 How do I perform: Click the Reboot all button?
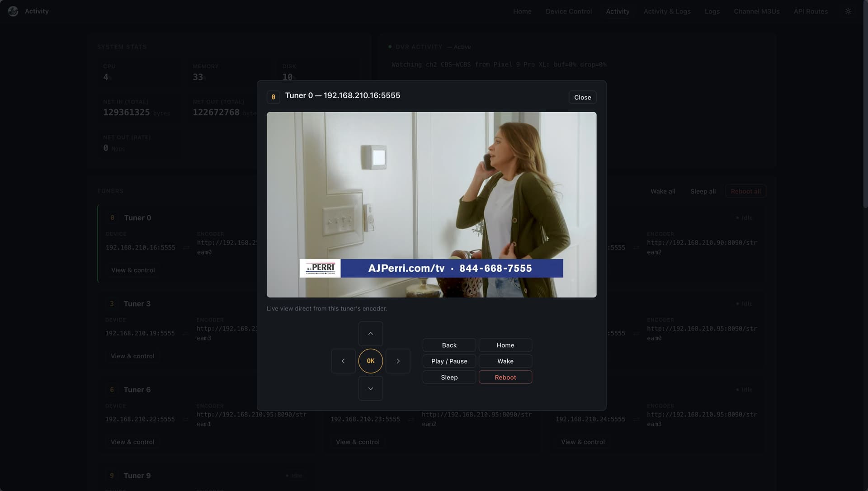point(745,191)
